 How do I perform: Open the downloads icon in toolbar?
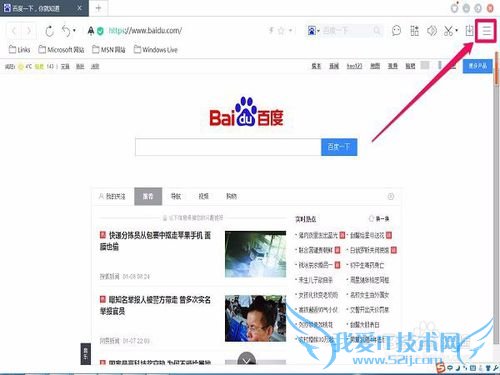point(469,31)
